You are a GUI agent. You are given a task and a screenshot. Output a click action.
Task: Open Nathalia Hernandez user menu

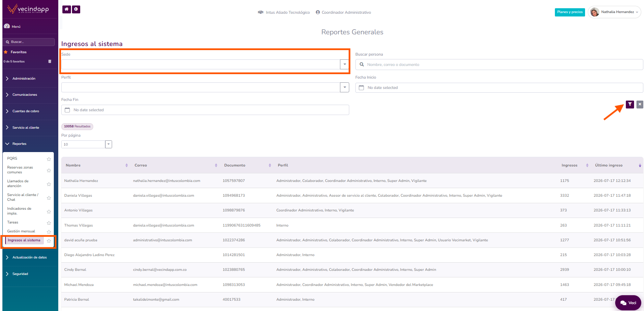[614, 12]
